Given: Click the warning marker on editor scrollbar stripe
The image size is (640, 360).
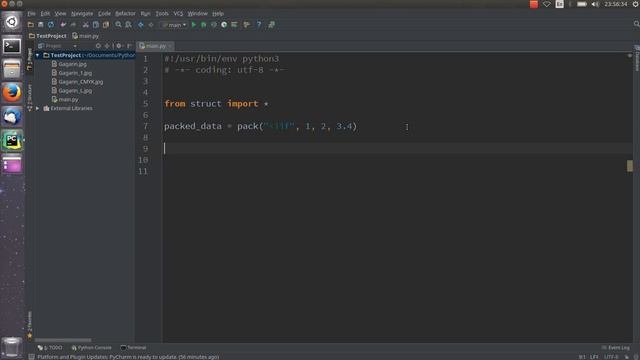Looking at the screenshot, I should 630,166.
